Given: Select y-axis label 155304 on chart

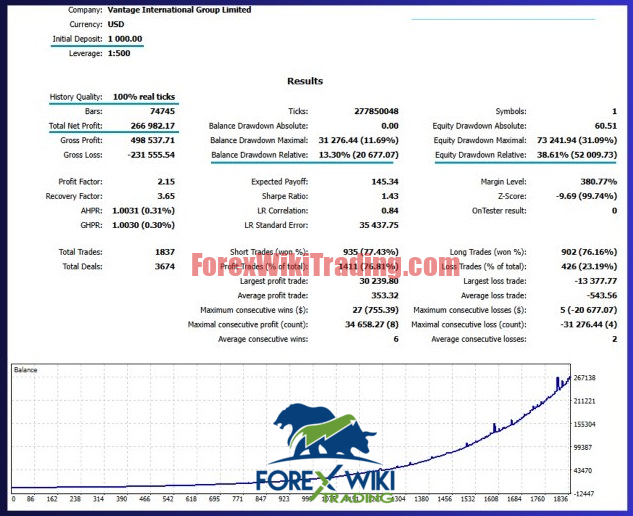Looking at the screenshot, I should pyautogui.click(x=584, y=424).
